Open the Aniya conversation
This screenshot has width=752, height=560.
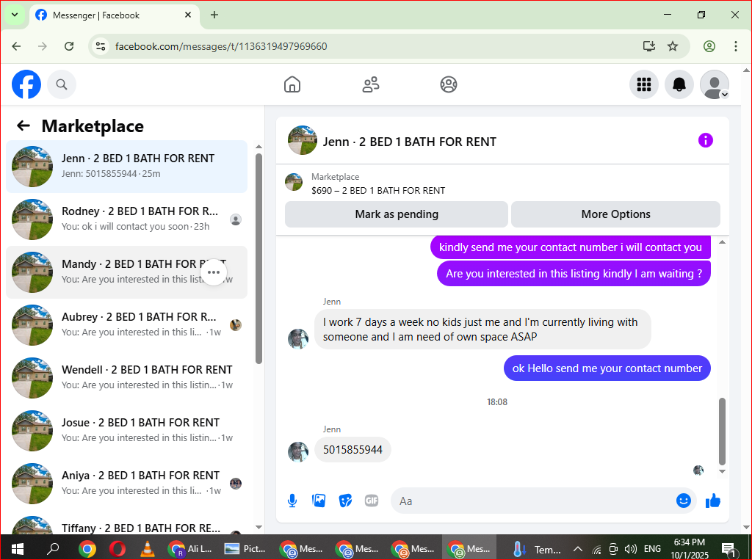point(126,483)
